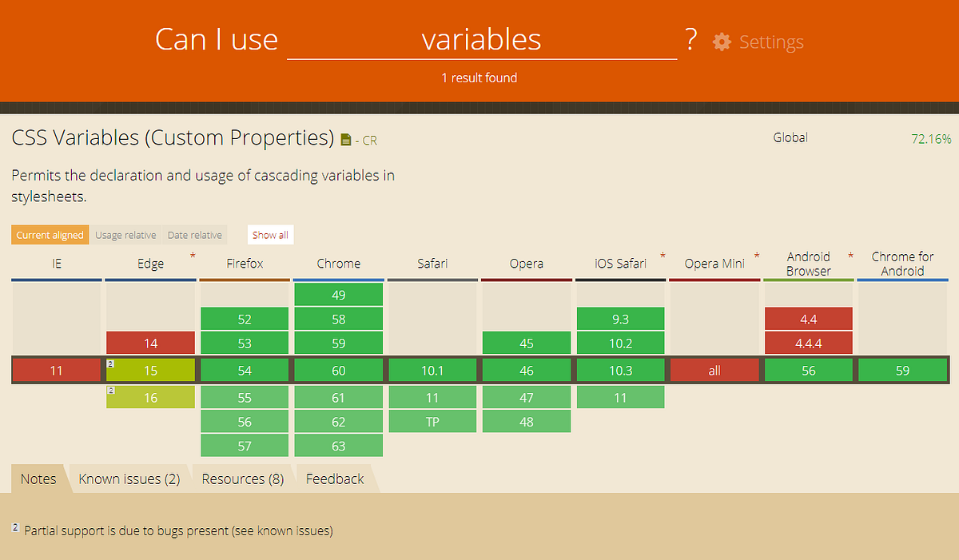Click the search field showing variables

482,39
